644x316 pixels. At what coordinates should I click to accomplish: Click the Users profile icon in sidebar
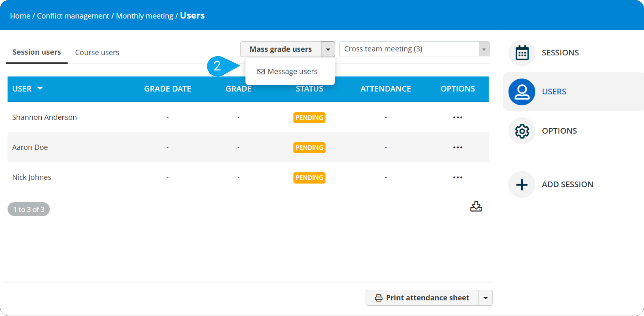(522, 92)
